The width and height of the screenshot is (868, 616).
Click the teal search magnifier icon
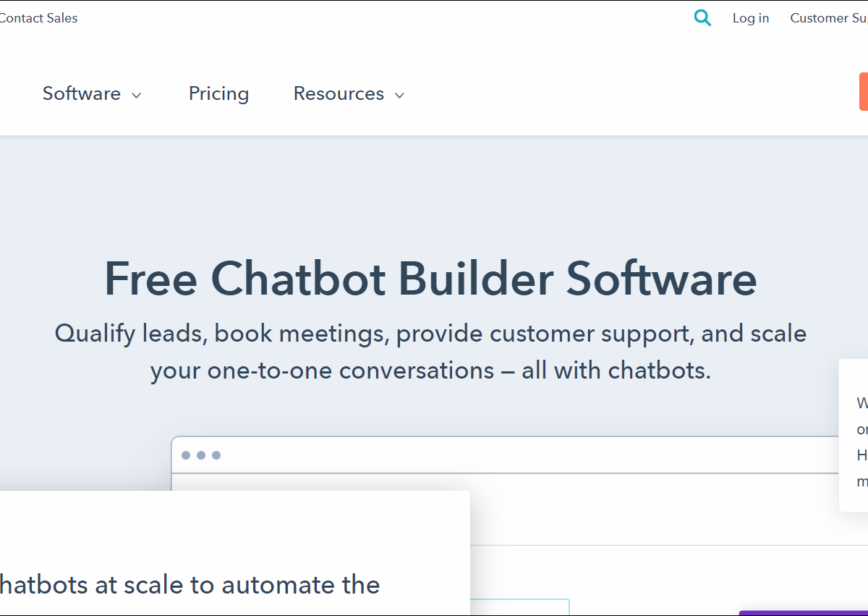(x=702, y=18)
